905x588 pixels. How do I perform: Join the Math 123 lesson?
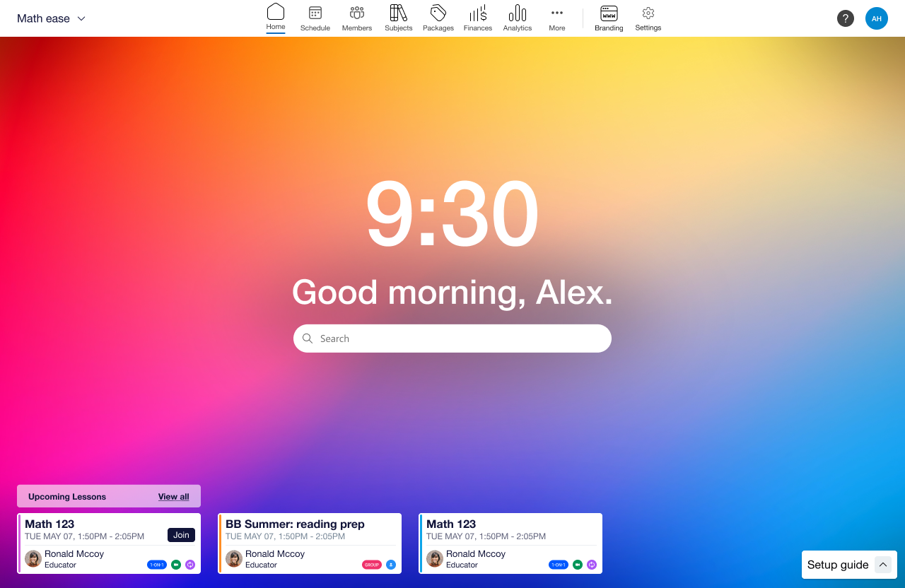(180, 535)
